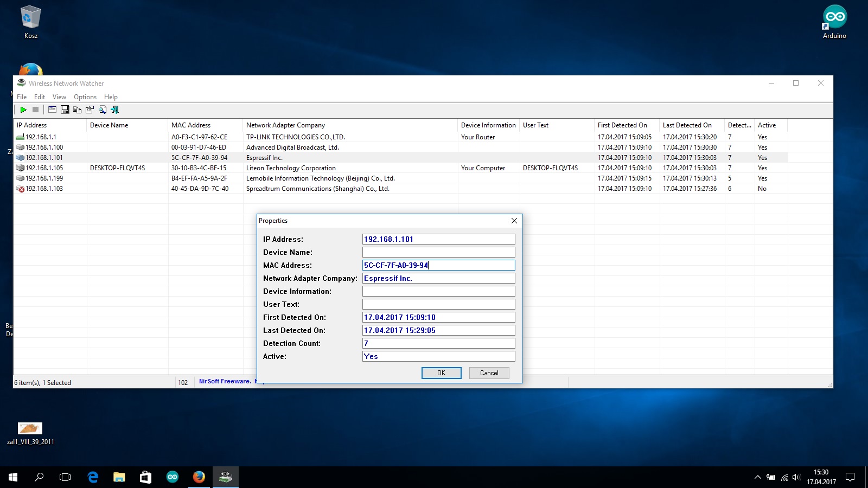Launch Microsoft Edge from the taskbar
This screenshot has height=488, width=868.
[93, 477]
